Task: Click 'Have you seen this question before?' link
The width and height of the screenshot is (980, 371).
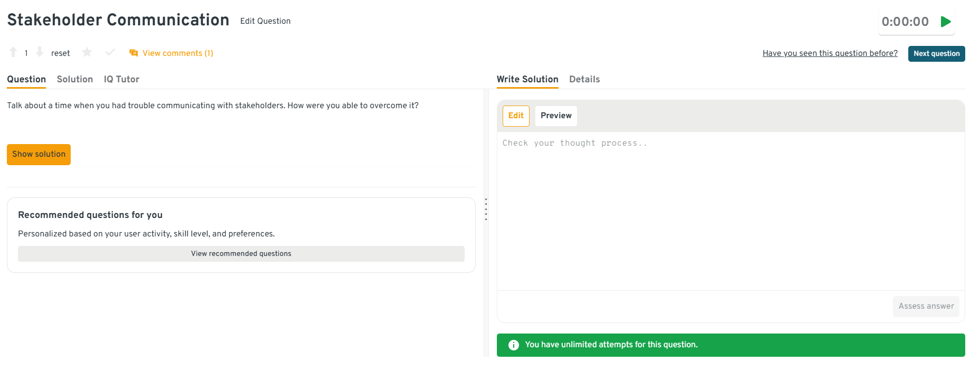Action: pyautogui.click(x=830, y=53)
